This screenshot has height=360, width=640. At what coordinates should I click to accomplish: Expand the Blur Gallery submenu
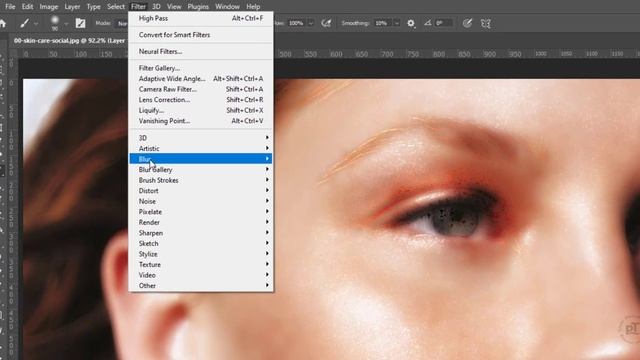click(201, 169)
